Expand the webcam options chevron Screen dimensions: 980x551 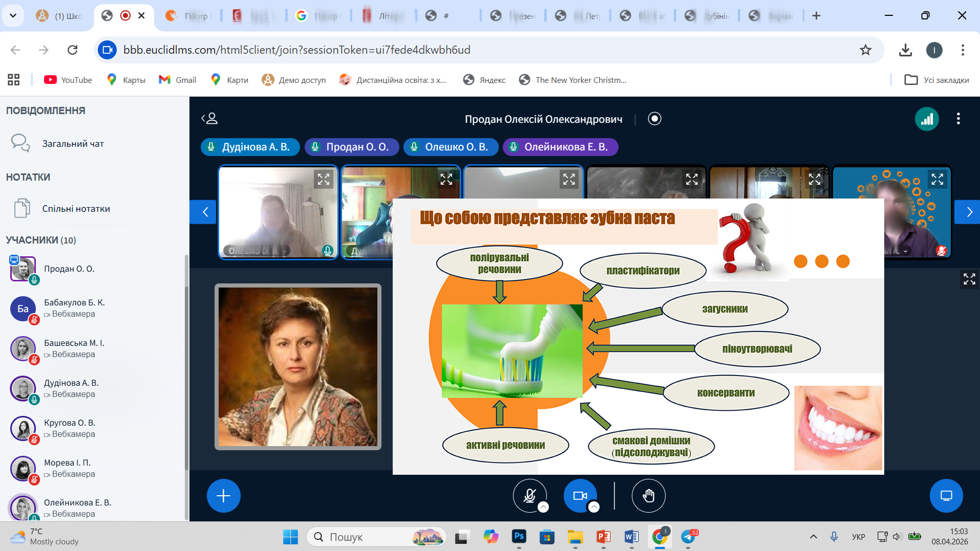point(594,507)
